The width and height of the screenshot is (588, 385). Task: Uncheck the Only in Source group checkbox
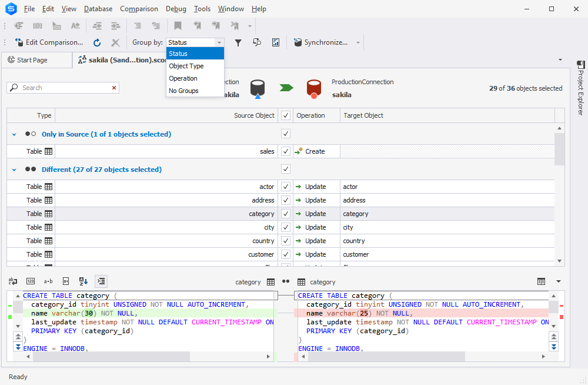(286, 134)
